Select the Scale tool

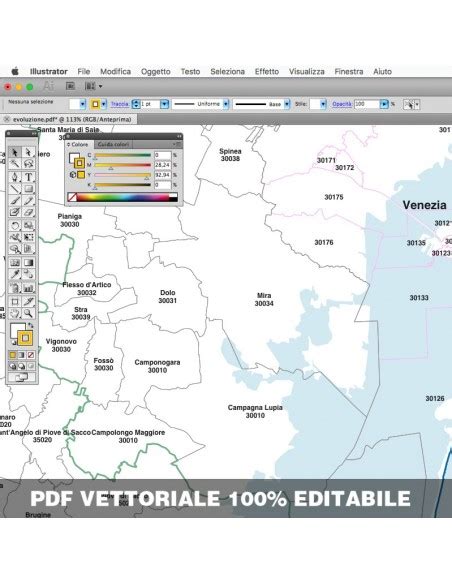pos(28,225)
